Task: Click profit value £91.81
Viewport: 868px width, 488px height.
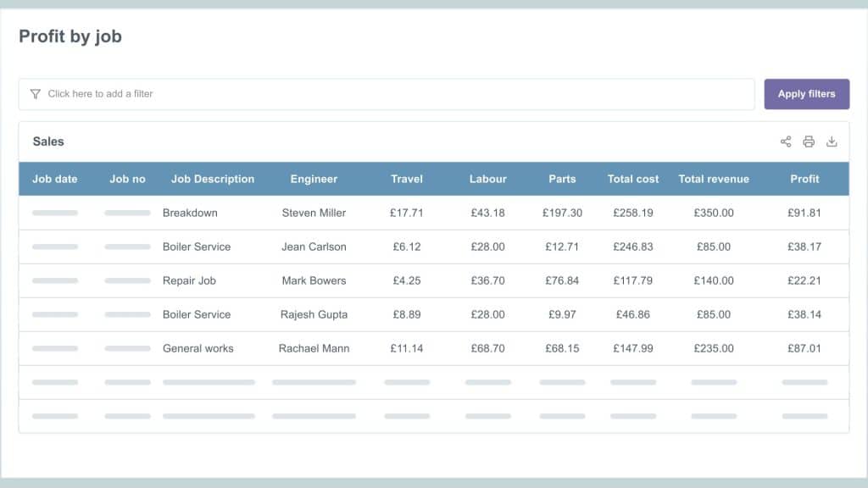Action: tap(804, 213)
